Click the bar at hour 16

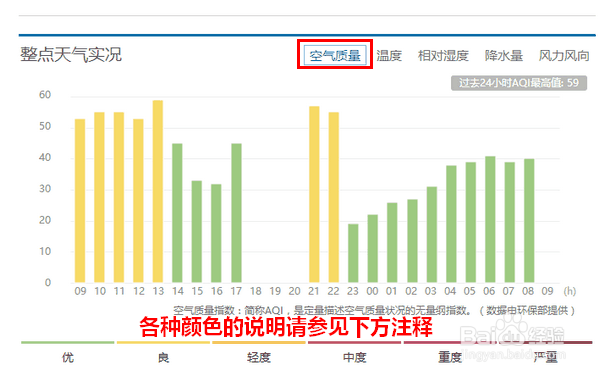tap(216, 233)
